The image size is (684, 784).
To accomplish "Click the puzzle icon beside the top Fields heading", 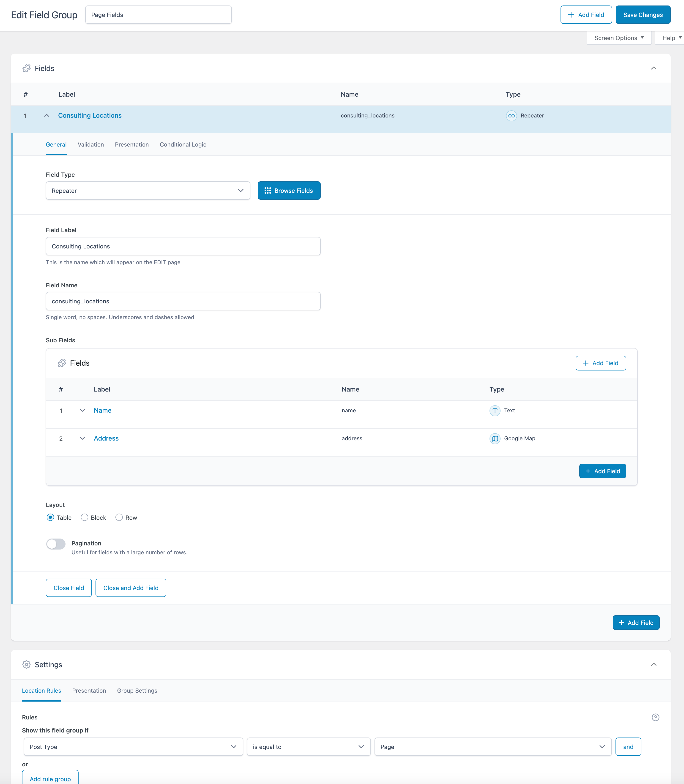I will point(26,68).
